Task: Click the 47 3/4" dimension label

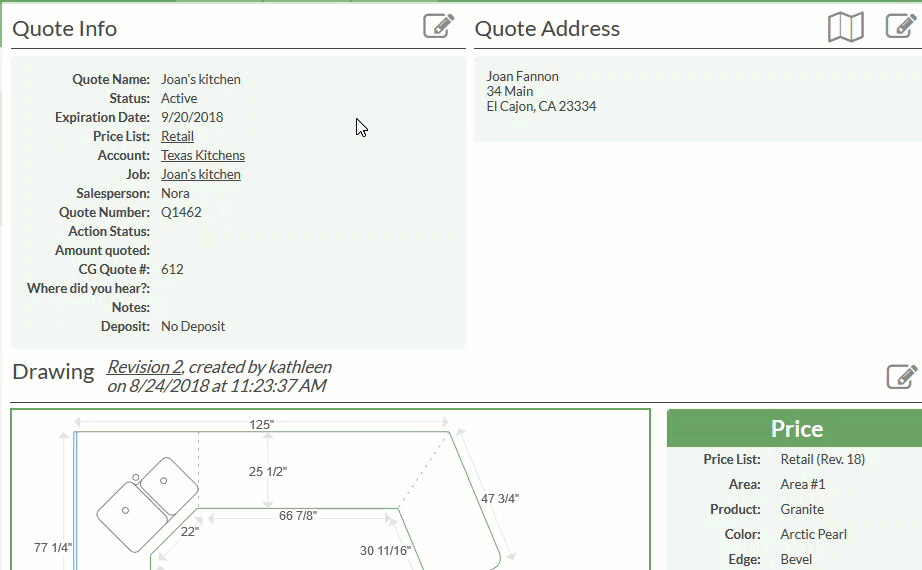Action: pyautogui.click(x=500, y=499)
